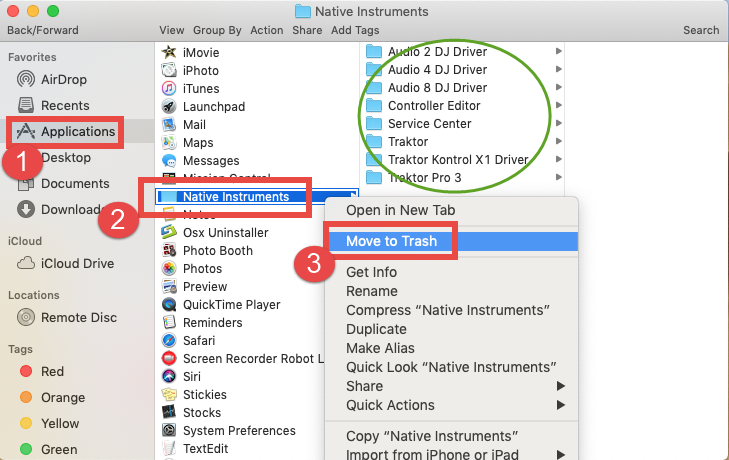Click the iCloud Drive cloud icon
This screenshot has width=729, height=460.
point(26,263)
